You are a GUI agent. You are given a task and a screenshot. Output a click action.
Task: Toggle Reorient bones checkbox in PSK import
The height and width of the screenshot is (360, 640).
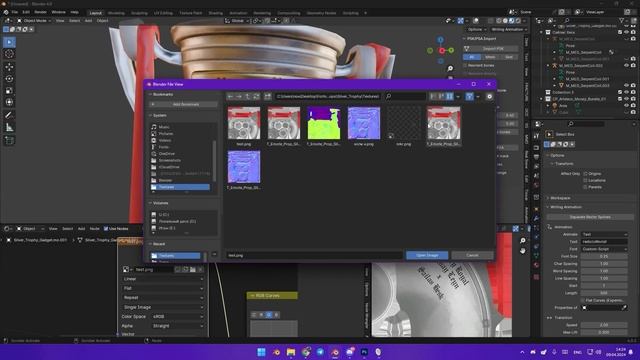point(465,65)
